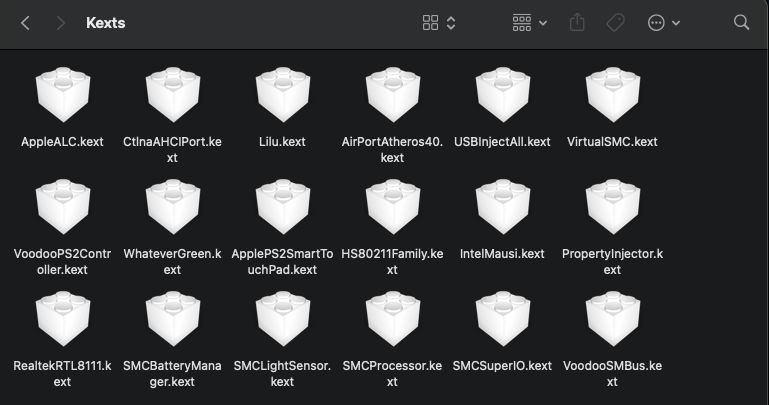Viewport: 769px width, 405px height.
Task: Select the AirPortAtheros40.kext icon
Action: (x=392, y=95)
